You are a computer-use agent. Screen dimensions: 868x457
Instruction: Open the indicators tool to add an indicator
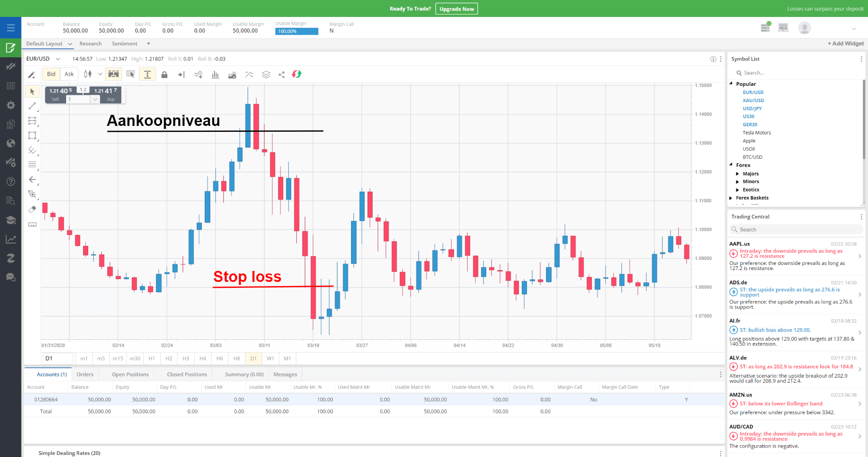198,74
